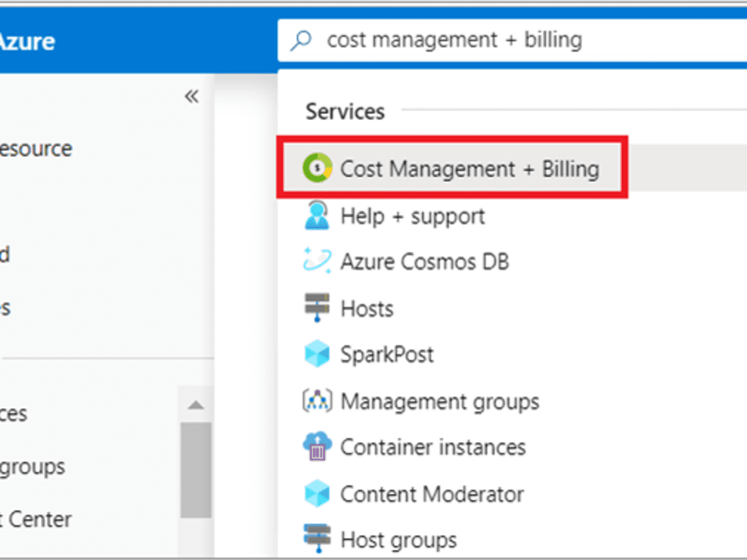Click the sidebar scroll up arrow
Image resolution: width=747 pixels, height=560 pixels.
196,405
